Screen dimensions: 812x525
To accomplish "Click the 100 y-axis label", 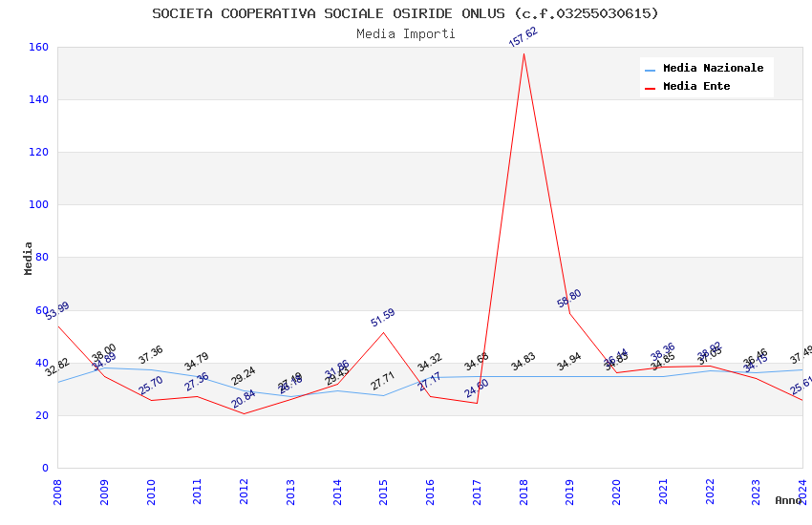I will pos(38,204).
